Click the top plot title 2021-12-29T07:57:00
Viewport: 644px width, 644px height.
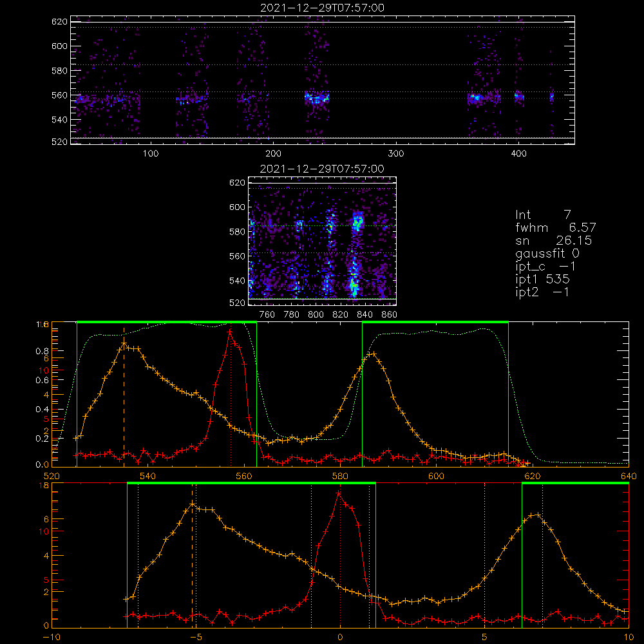click(322, 8)
